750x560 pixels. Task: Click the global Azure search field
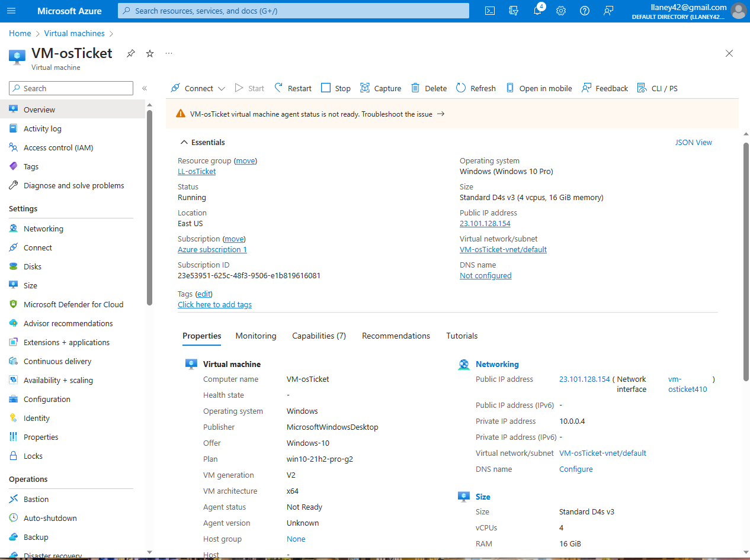tap(293, 10)
